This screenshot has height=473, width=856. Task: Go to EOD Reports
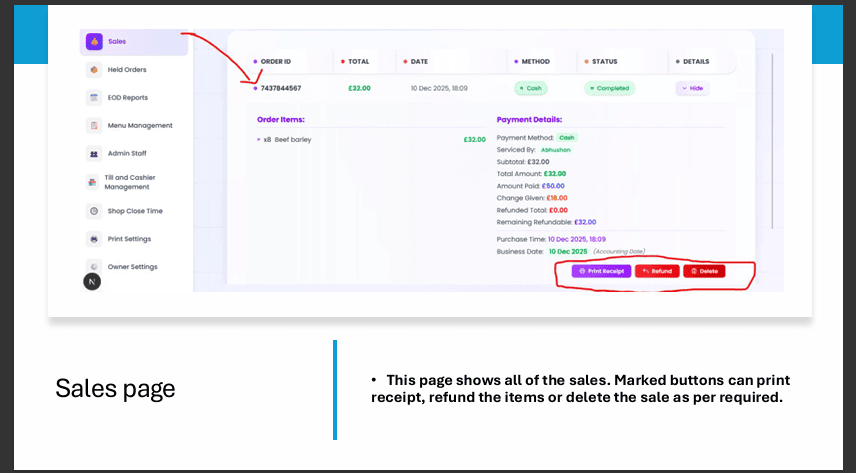coord(128,98)
